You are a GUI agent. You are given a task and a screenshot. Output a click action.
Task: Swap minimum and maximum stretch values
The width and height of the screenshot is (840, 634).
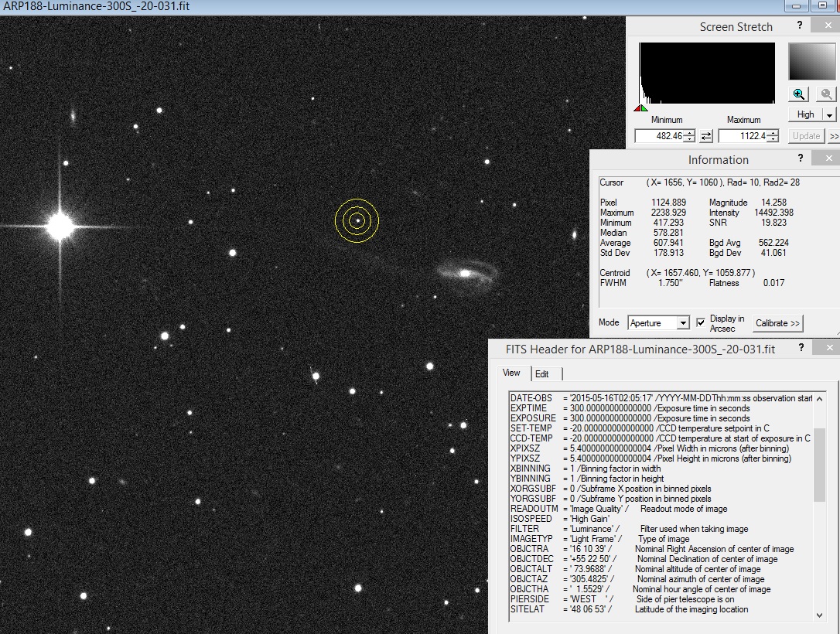tap(706, 136)
